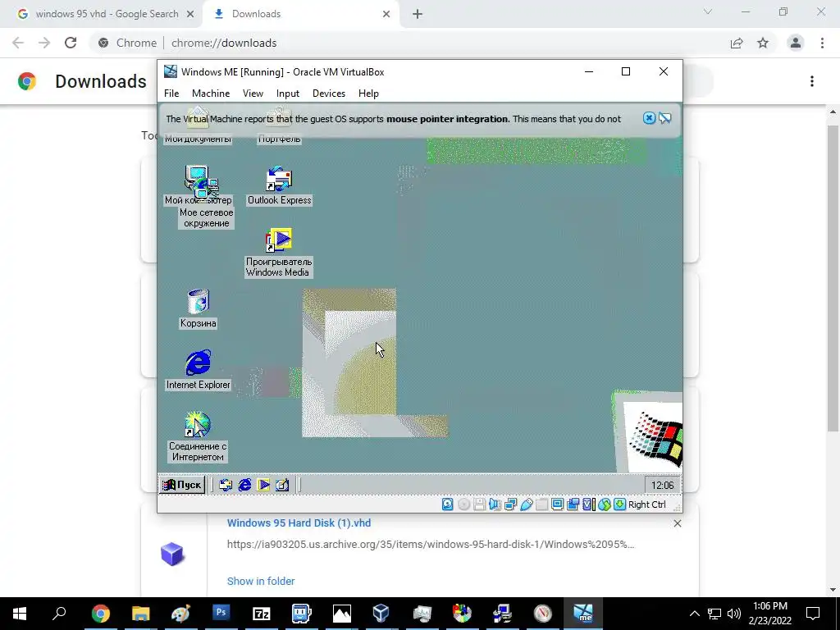Click VirtualBox optical drive indicator

464,504
